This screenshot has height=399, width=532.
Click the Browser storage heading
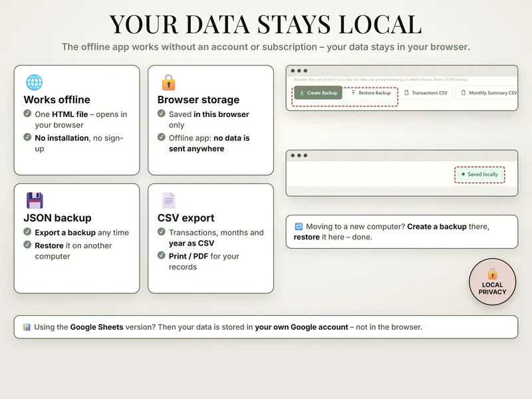tap(198, 100)
